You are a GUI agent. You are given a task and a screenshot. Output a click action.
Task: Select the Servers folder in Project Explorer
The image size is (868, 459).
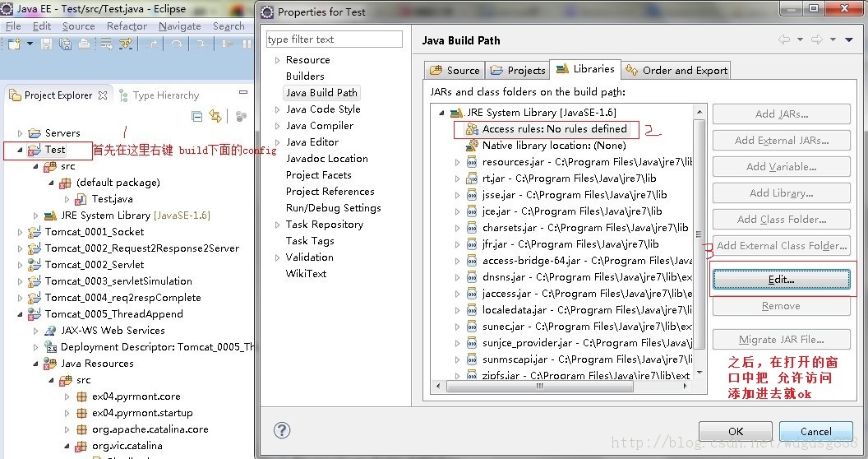coord(62,133)
